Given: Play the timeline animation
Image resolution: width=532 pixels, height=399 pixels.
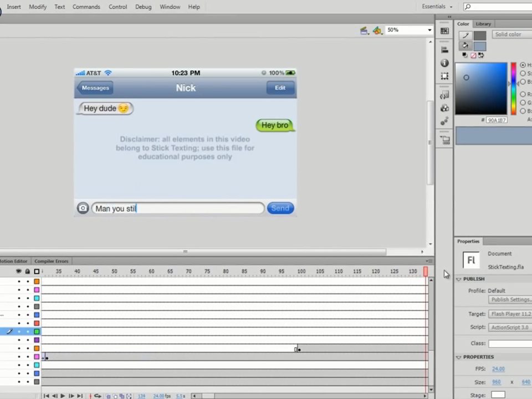Looking at the screenshot, I should click(63, 396).
